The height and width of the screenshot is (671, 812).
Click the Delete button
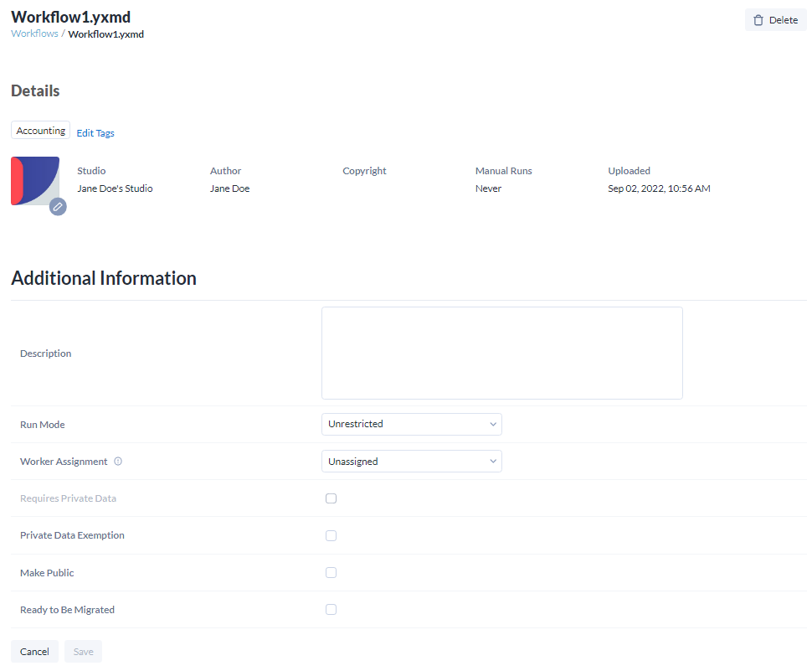pos(774,20)
